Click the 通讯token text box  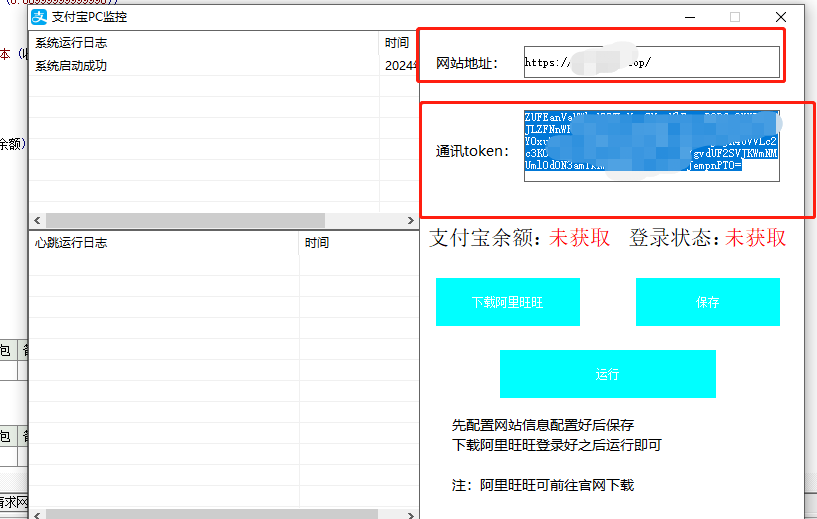652,146
